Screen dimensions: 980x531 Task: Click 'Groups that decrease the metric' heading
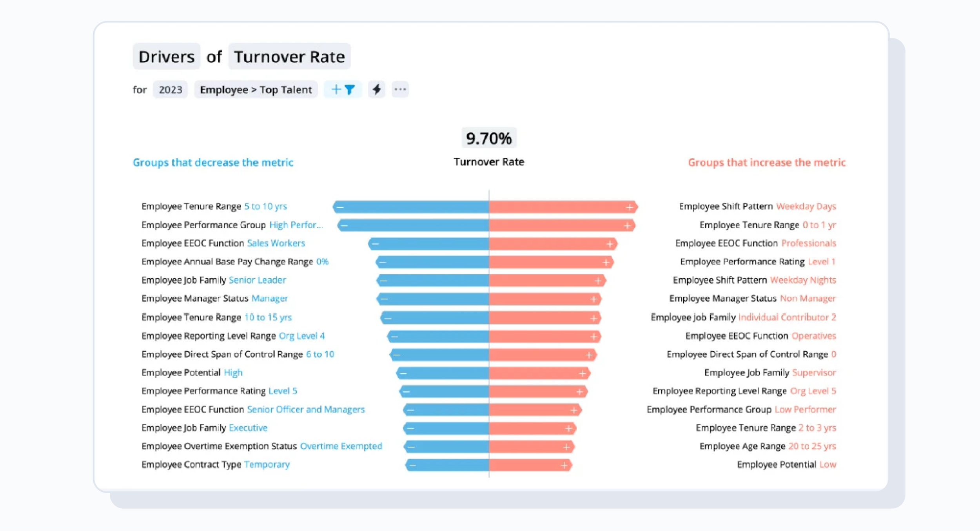tap(213, 163)
